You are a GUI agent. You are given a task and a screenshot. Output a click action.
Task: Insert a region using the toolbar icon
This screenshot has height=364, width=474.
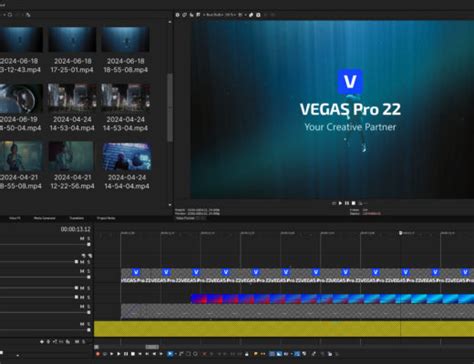[x=263, y=354]
